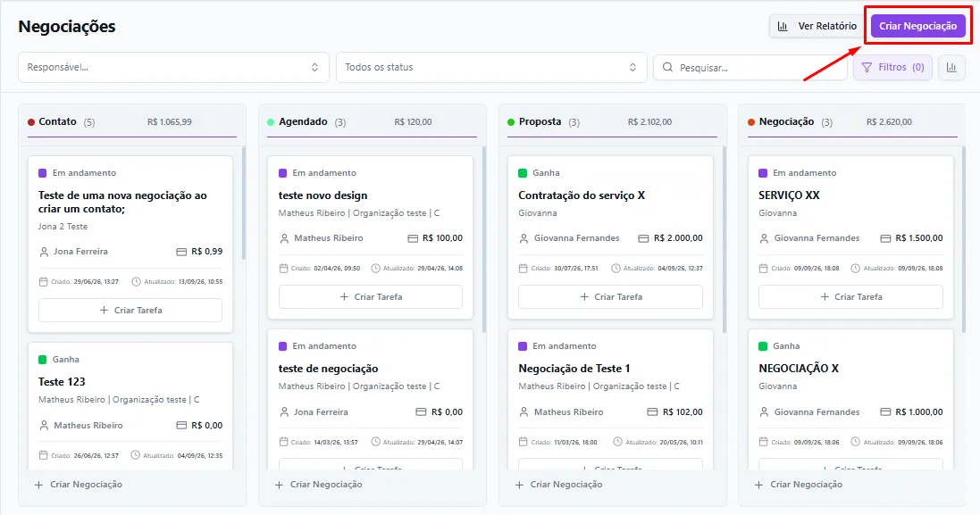The image size is (980, 515).
Task: Click the Criar Negociação purple button
Action: point(917,26)
